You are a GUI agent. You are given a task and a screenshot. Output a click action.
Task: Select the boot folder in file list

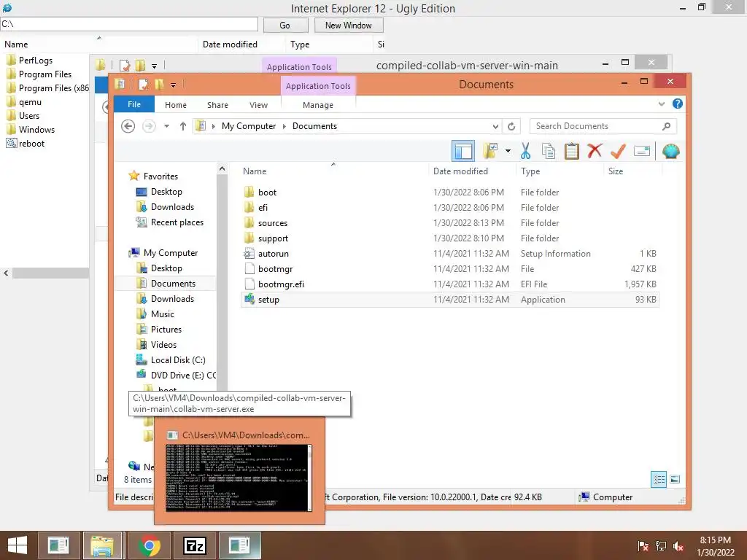[449, 192]
